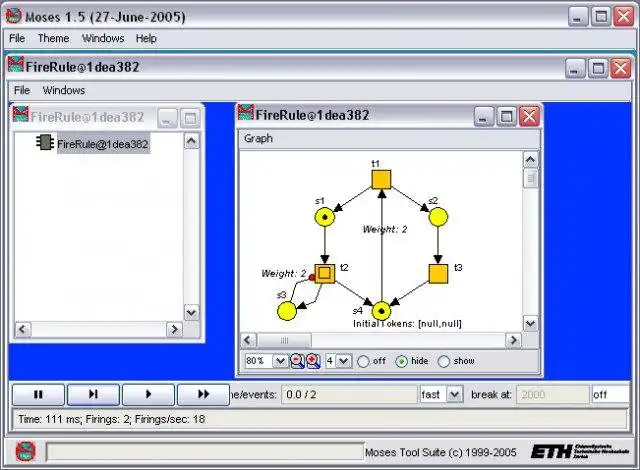Click graph vertical scrollbar up arrow
The height and width of the screenshot is (470, 640).
[530, 160]
